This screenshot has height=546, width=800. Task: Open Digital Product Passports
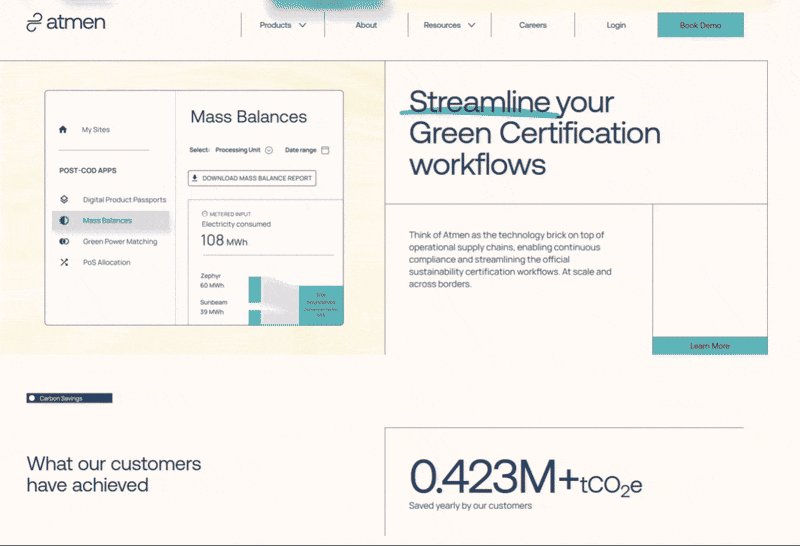point(124,200)
